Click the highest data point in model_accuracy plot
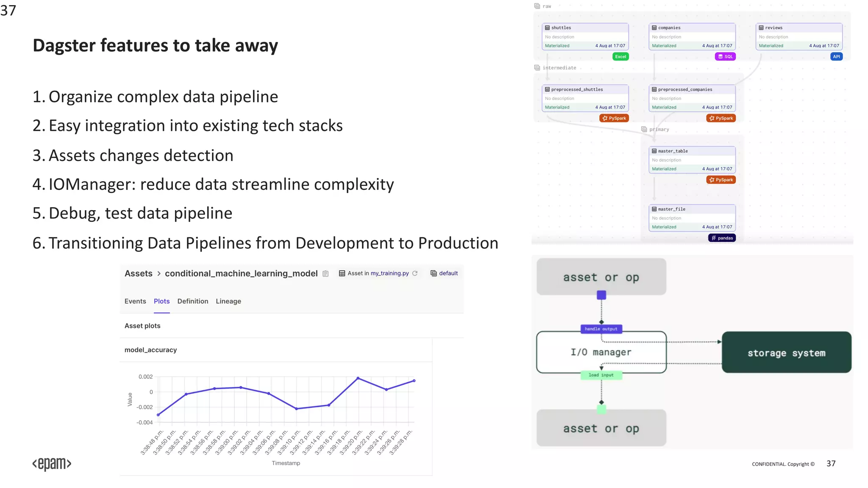 click(x=358, y=378)
